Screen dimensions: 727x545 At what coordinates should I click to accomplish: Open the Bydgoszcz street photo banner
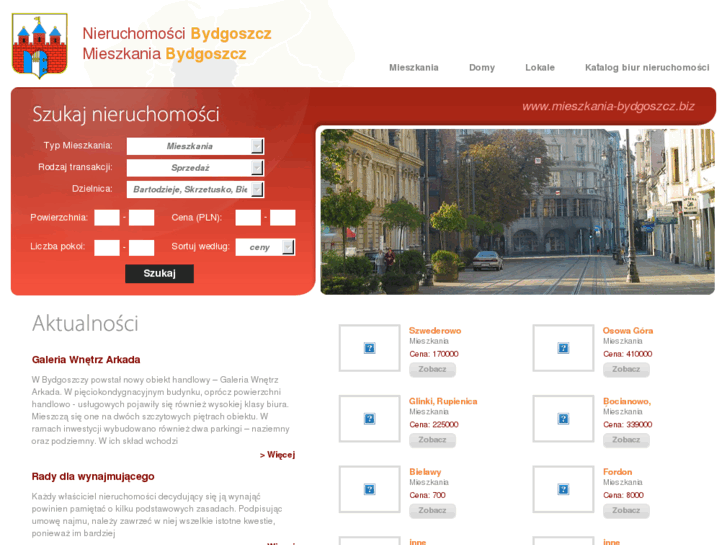517,212
